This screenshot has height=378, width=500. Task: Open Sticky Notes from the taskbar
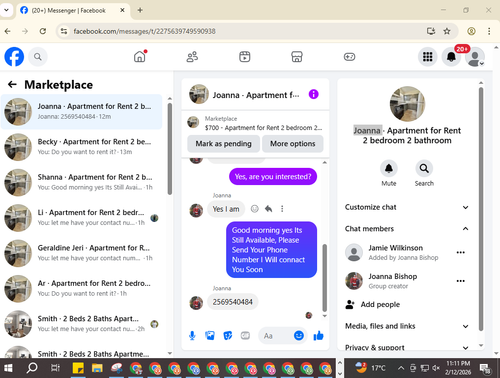point(78,368)
